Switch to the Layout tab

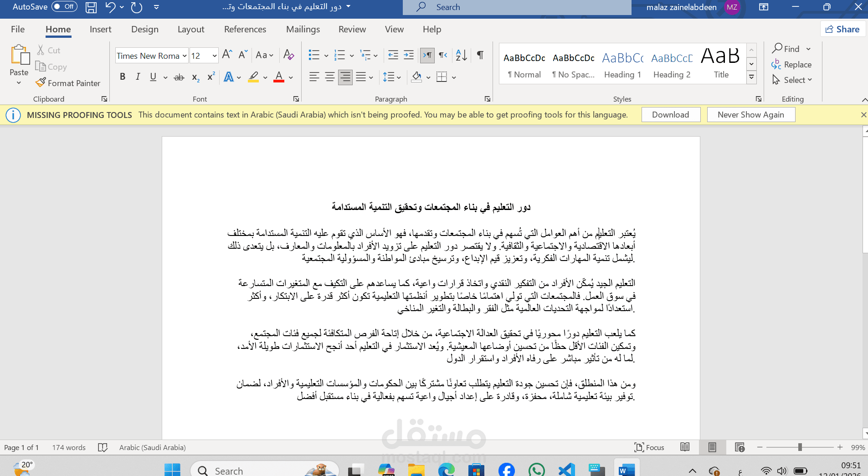pyautogui.click(x=191, y=29)
